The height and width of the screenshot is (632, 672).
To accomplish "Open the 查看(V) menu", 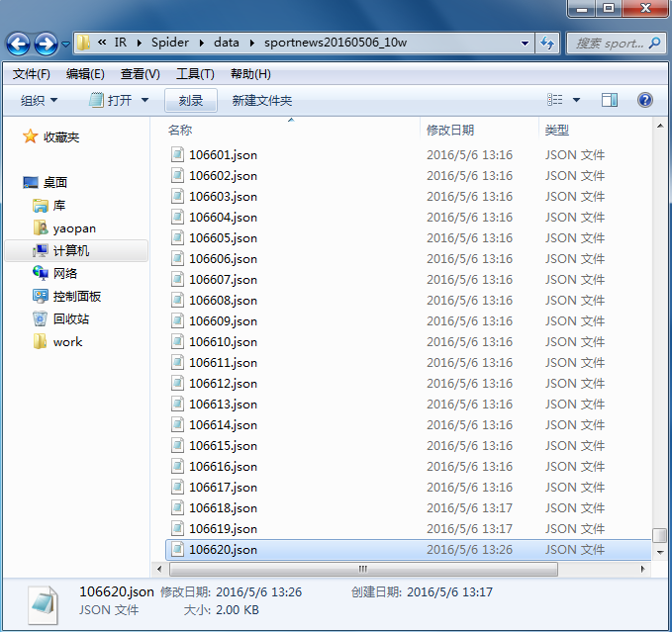I will click(x=141, y=74).
